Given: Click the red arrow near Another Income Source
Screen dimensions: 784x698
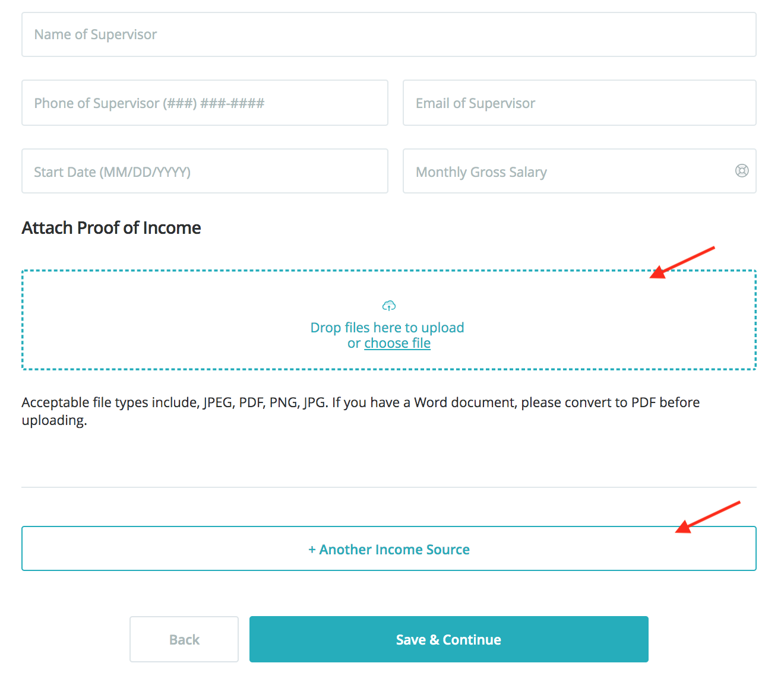Looking at the screenshot, I should (707, 518).
